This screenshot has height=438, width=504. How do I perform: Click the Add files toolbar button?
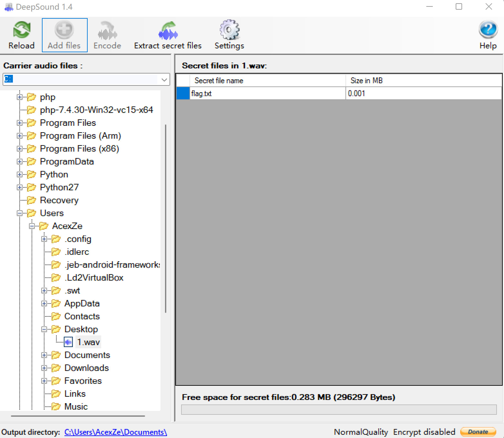[64, 35]
